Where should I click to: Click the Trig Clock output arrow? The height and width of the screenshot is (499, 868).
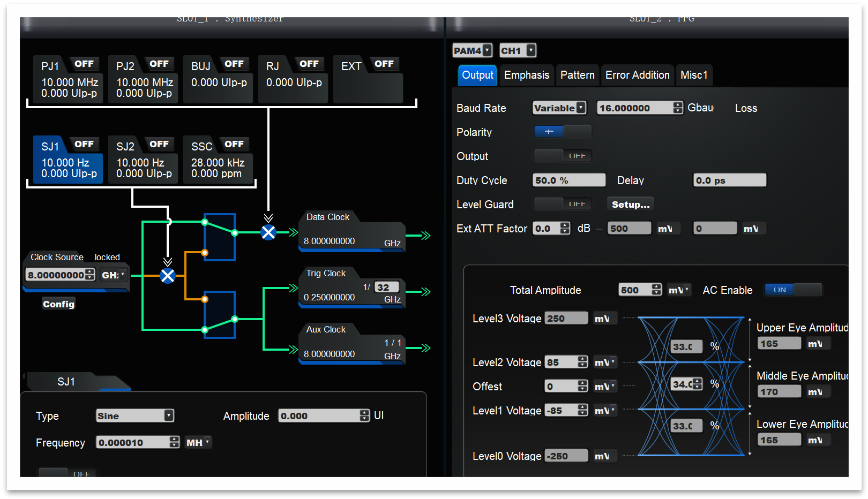pyautogui.click(x=425, y=292)
